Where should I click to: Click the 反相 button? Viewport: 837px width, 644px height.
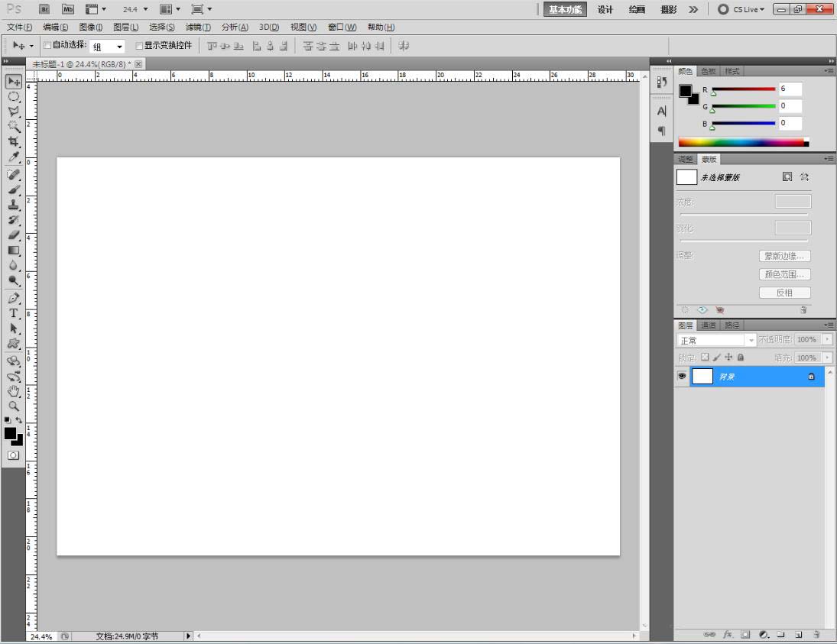[x=785, y=293]
